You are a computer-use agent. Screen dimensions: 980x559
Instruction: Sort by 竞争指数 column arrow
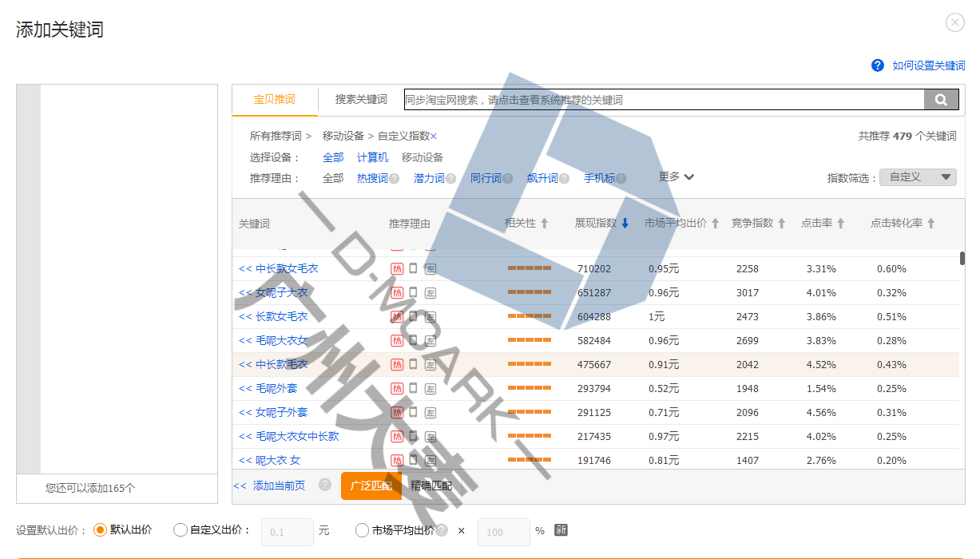coord(782,224)
